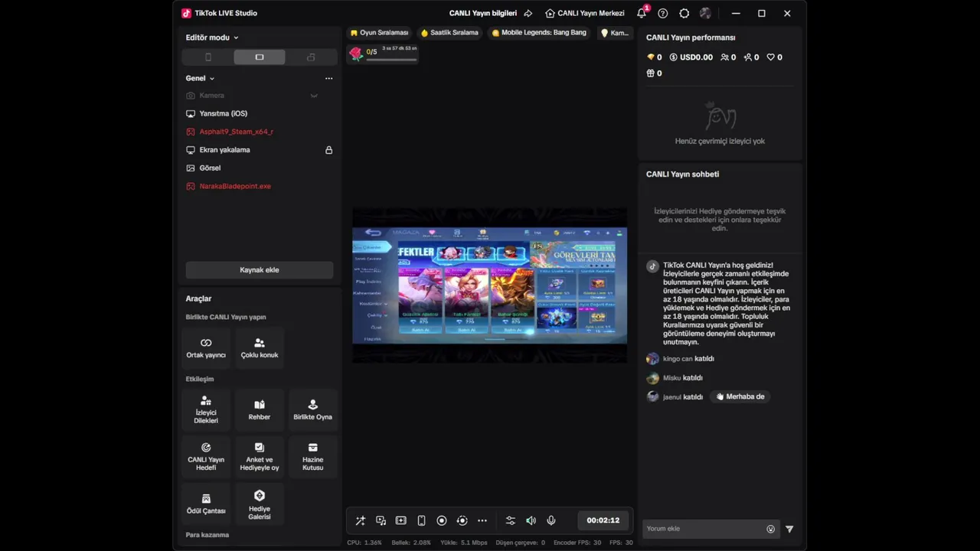The image size is (980, 551).
Task: Open more options in the bottom toolbar
Action: click(x=482, y=520)
